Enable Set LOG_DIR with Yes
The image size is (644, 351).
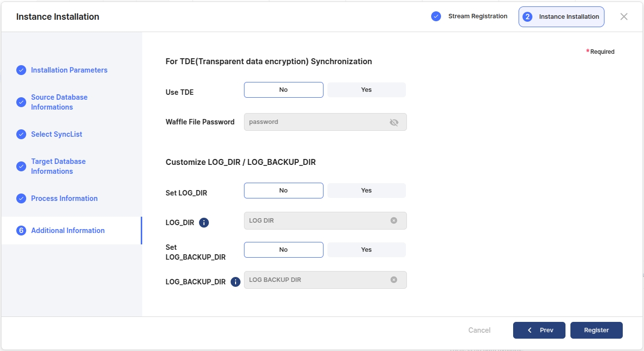[x=366, y=191]
